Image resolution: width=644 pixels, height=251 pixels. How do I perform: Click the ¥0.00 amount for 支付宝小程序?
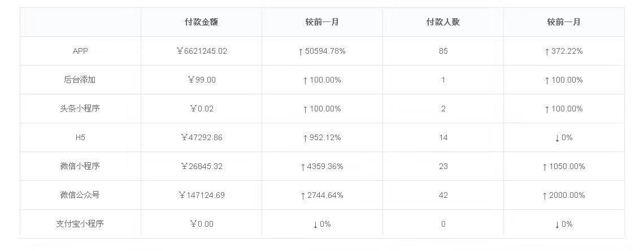pyautogui.click(x=201, y=224)
